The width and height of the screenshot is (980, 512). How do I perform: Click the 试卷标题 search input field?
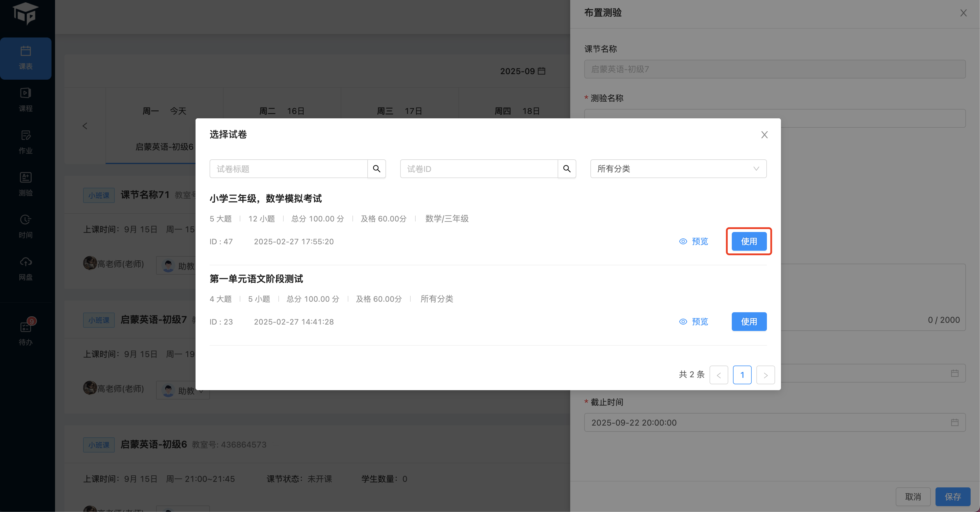click(x=288, y=169)
